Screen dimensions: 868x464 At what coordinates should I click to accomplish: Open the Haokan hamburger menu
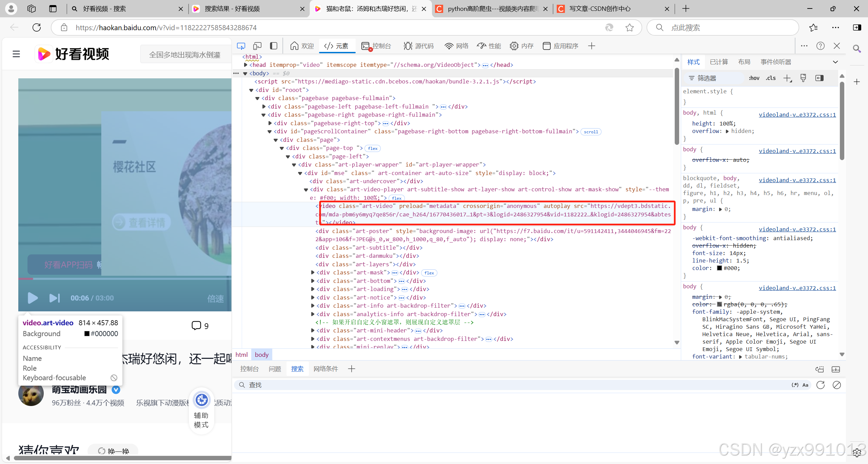(16, 54)
